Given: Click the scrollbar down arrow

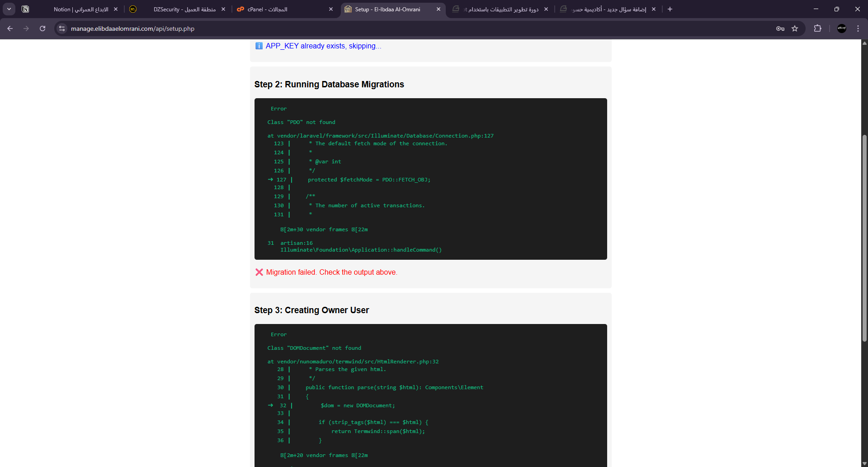Looking at the screenshot, I should (x=864, y=463).
